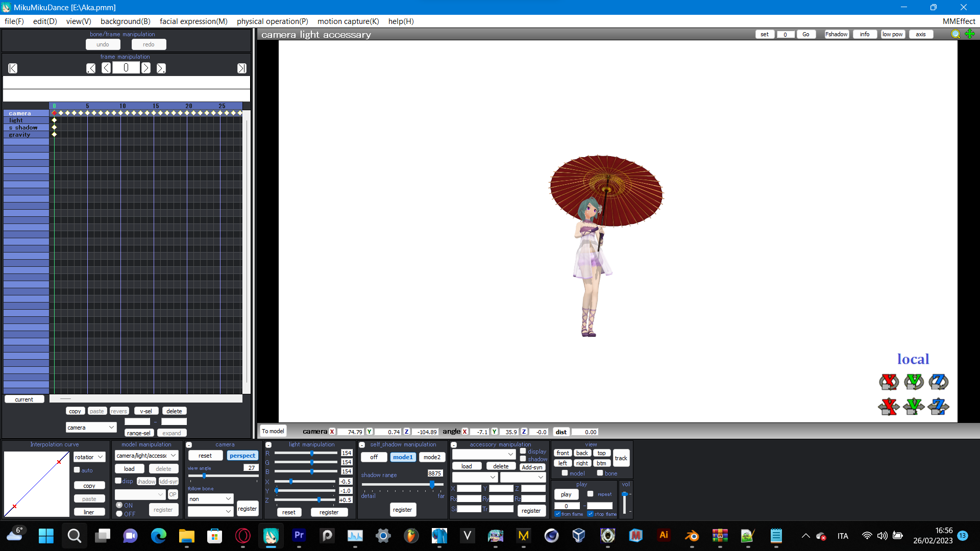Jump to first frame button

point(13,68)
